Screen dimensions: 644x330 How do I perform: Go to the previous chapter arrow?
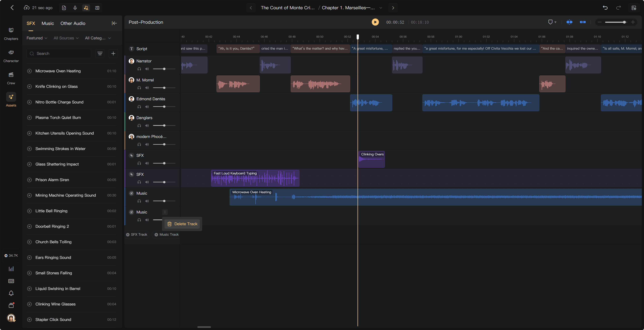[x=251, y=8]
